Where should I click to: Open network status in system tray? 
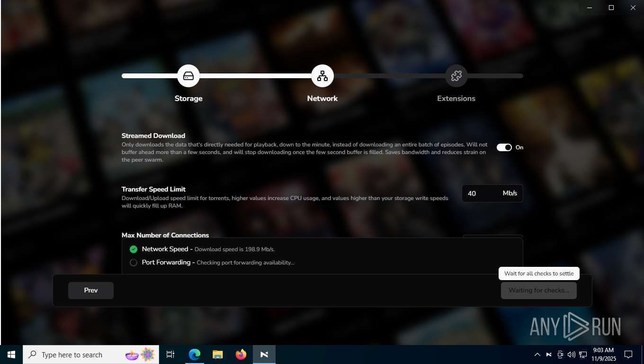[583, 355]
